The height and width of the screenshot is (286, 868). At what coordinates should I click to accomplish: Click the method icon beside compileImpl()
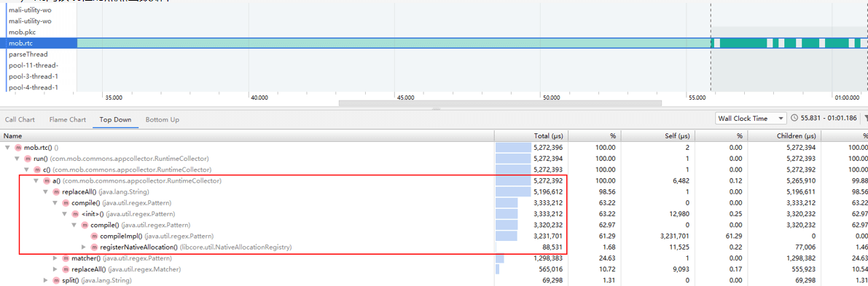tap(93, 237)
